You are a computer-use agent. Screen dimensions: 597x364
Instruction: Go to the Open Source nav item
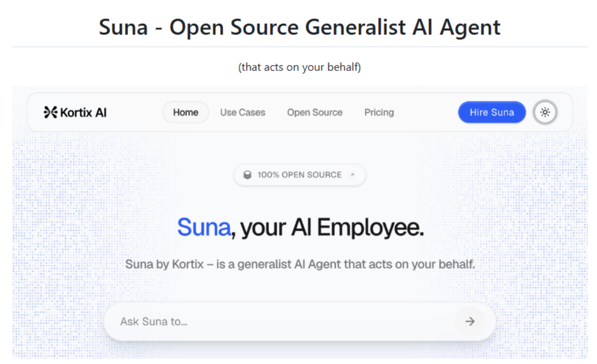coord(314,112)
